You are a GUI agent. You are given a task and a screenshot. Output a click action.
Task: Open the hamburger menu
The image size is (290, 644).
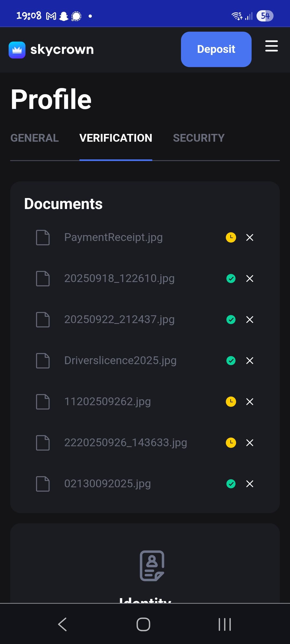(x=271, y=46)
